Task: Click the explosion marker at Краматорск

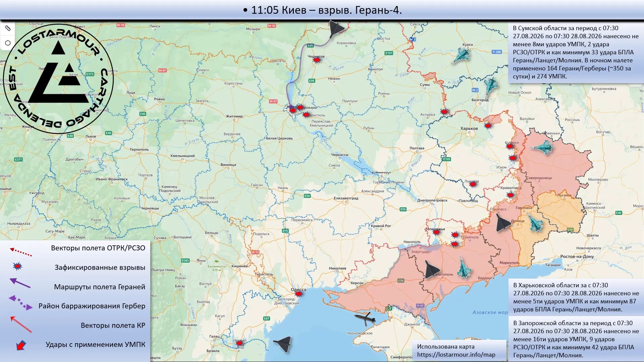Action: click(x=511, y=195)
